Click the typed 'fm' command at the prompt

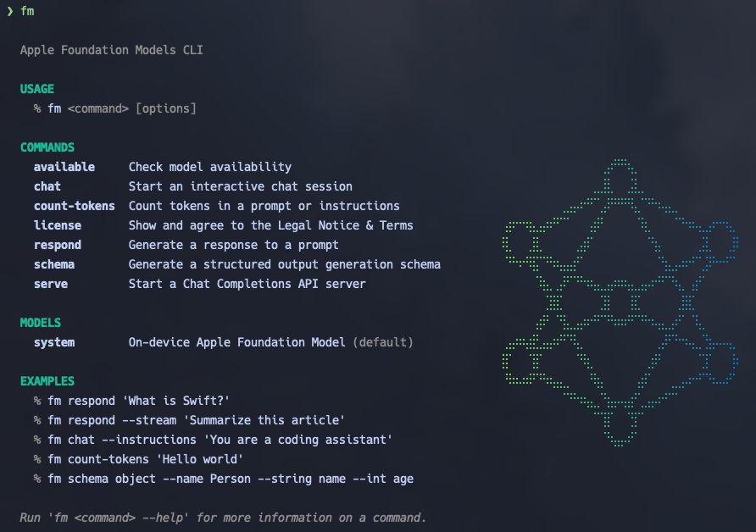pyautogui.click(x=27, y=11)
